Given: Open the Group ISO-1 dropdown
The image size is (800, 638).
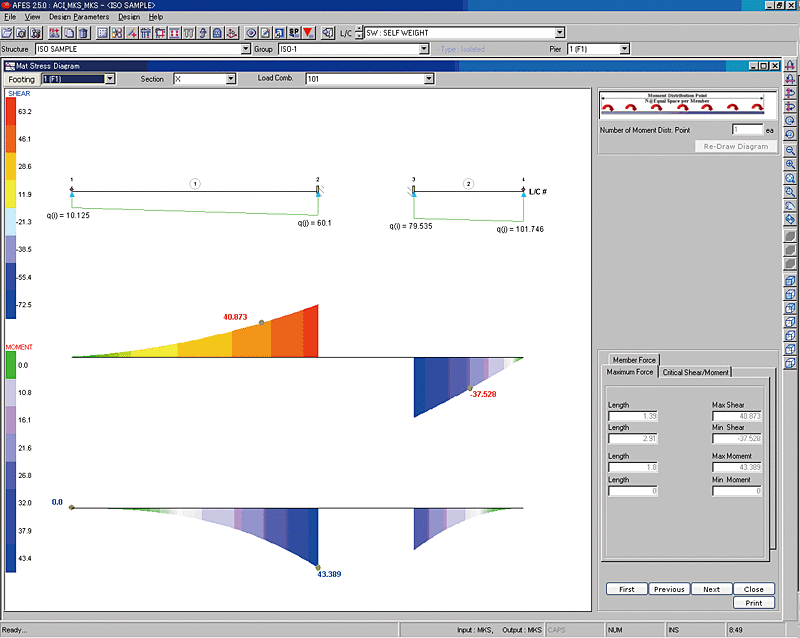Looking at the screenshot, I should point(424,49).
